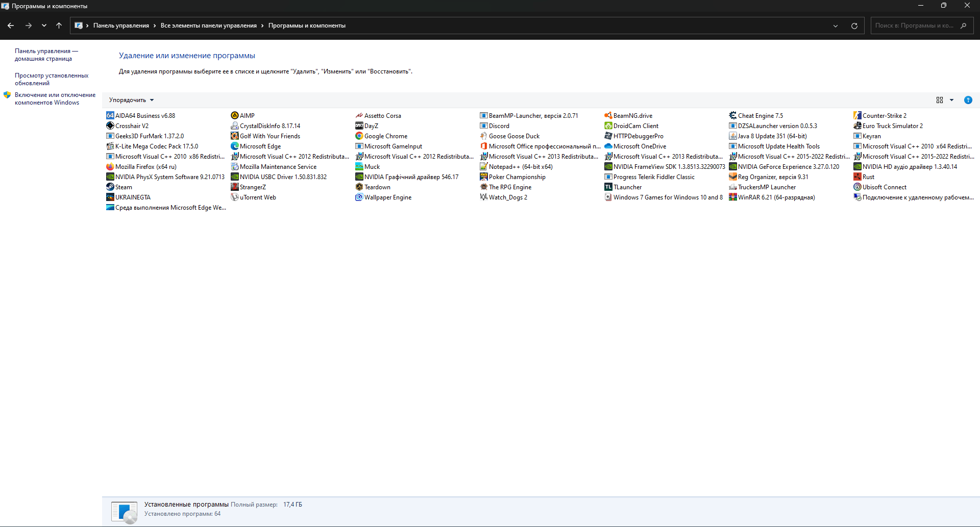Image resolution: width=980 pixels, height=527 pixels.
Task: Click the Euro Truck Simulator 2 icon
Action: tap(857, 126)
